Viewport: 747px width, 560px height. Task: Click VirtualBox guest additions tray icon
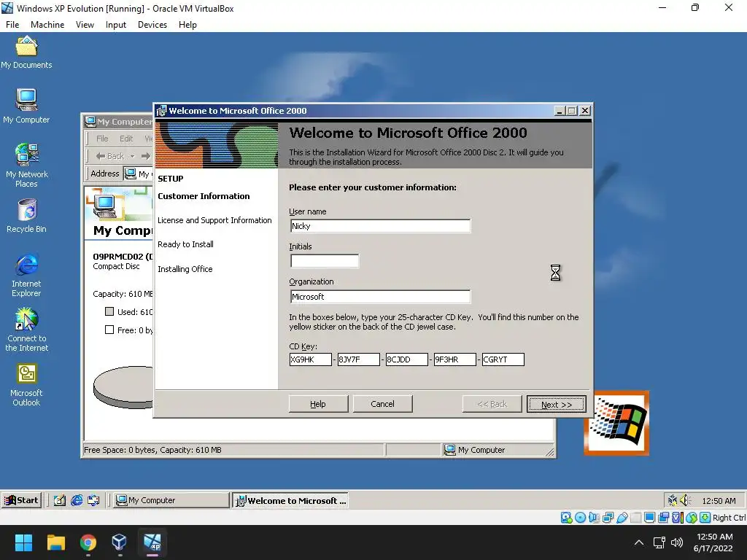point(672,500)
